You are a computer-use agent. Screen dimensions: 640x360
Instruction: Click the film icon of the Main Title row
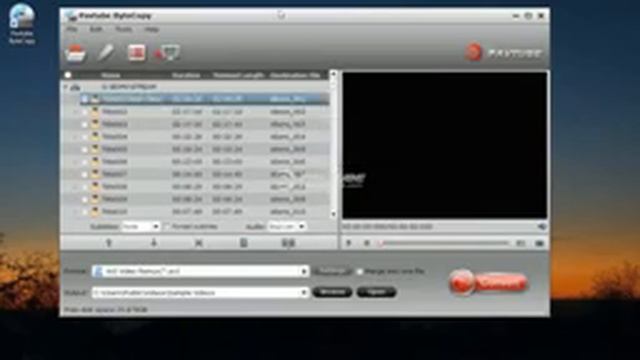95,99
